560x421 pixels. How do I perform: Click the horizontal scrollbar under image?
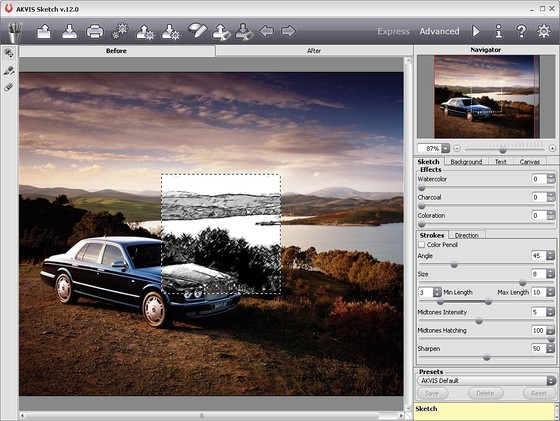[212, 416]
